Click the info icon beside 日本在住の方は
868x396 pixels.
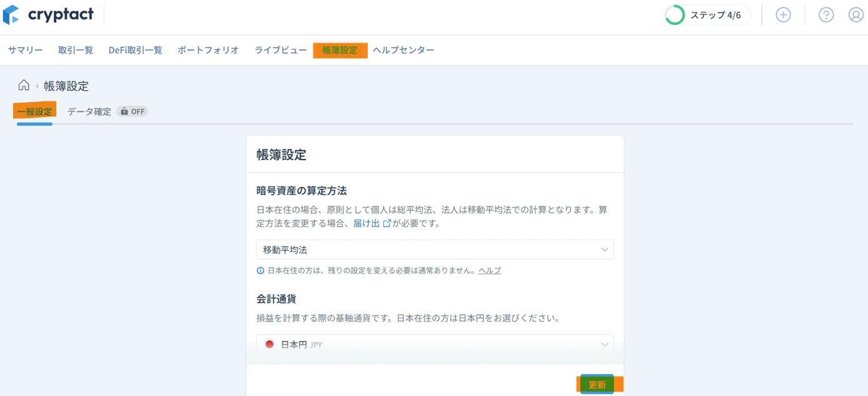(x=261, y=271)
